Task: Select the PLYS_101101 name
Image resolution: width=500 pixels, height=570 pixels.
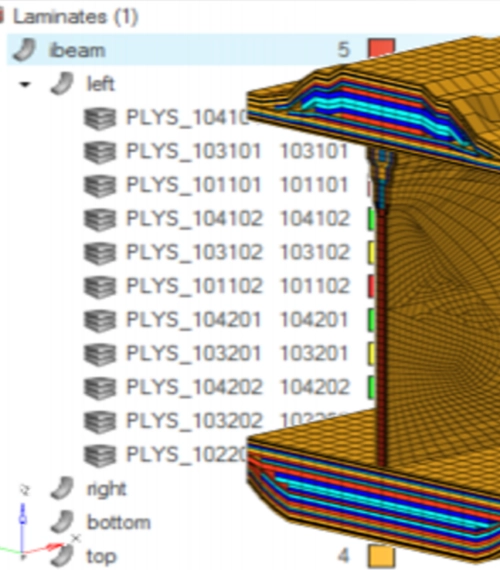Action: pyautogui.click(x=193, y=184)
